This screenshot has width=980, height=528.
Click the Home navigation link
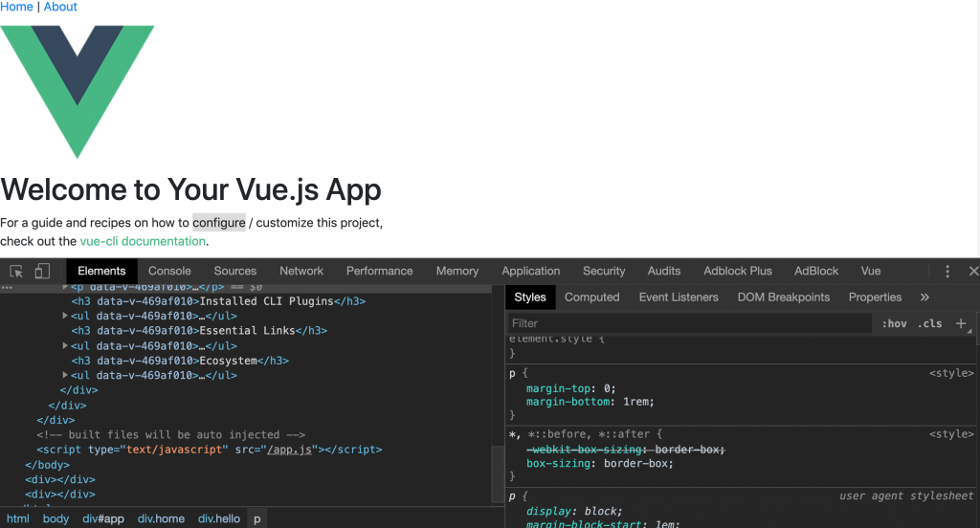click(x=16, y=7)
